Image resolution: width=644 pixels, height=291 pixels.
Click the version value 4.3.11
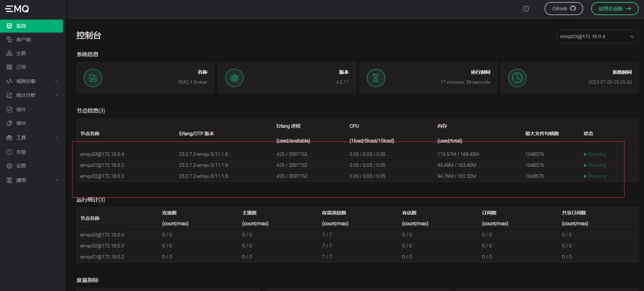coord(342,82)
